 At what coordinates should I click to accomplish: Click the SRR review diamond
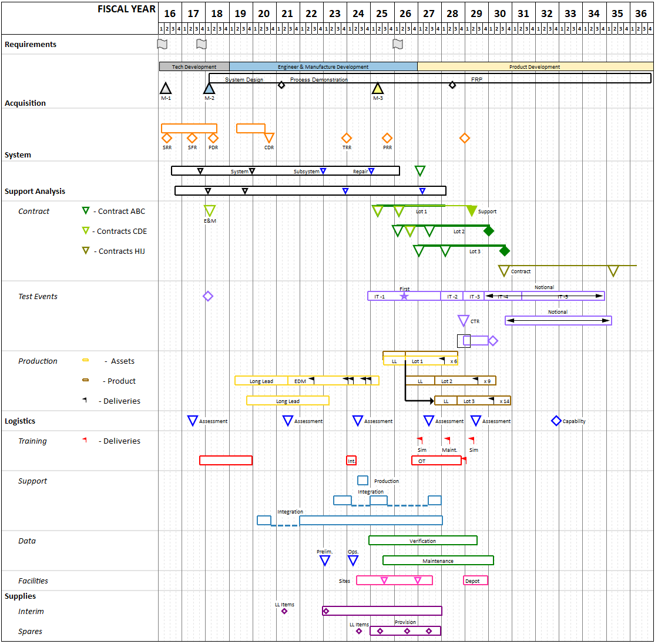(167, 139)
